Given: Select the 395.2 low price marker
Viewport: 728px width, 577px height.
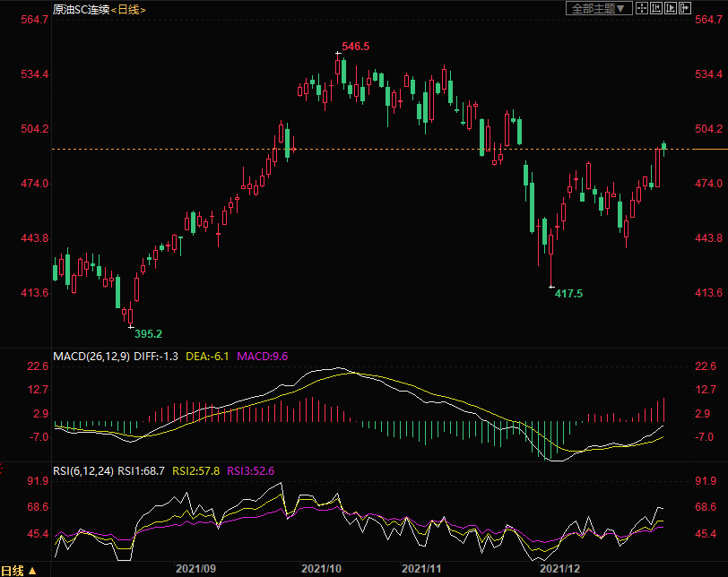Looking at the screenshot, I should click(x=148, y=334).
